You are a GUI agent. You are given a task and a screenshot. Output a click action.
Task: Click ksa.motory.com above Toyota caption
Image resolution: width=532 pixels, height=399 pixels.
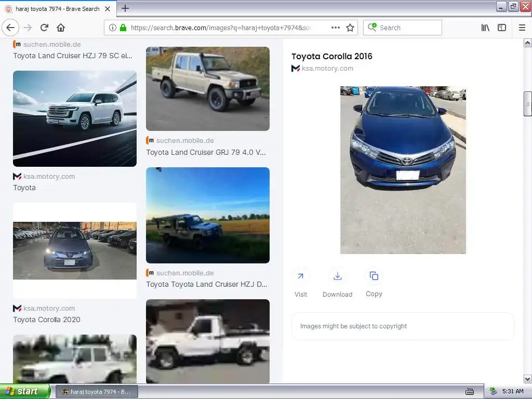(49, 177)
